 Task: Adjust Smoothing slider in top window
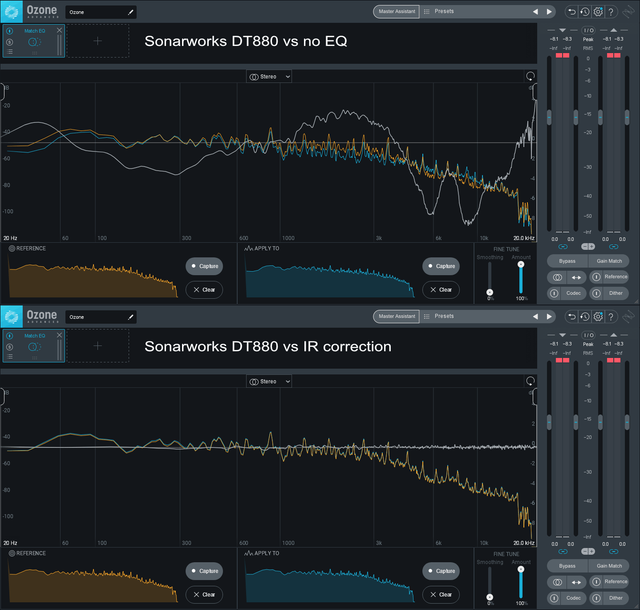click(490, 292)
